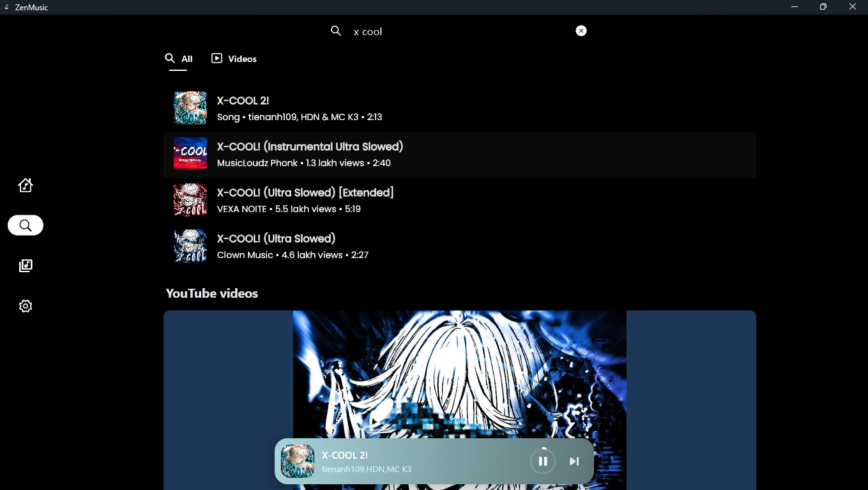Open Settings gear in sidebar
The width and height of the screenshot is (868, 490).
26,306
